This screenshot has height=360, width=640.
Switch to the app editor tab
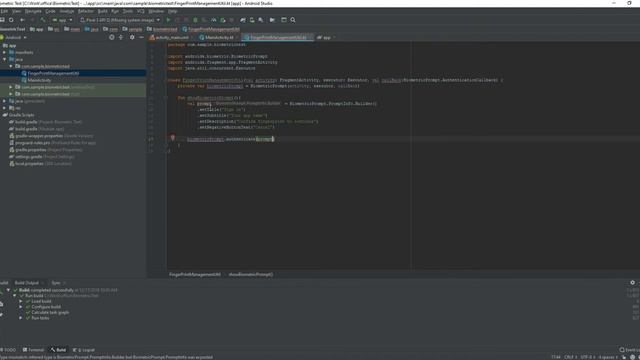click(326, 37)
